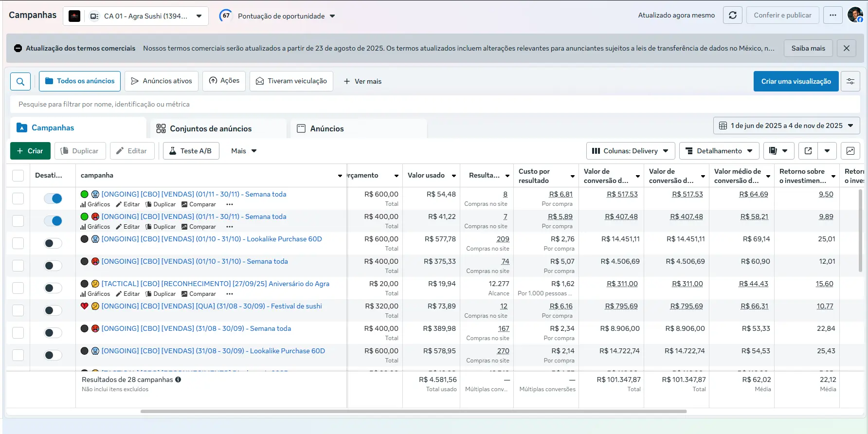The image size is (868, 434).
Task: Dismiss the commercial terms update banner
Action: coord(847,48)
